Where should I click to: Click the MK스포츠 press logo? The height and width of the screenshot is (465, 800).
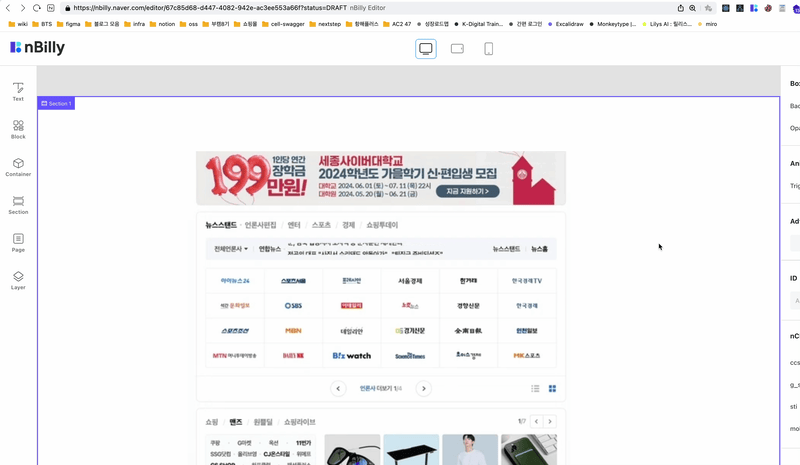point(527,356)
